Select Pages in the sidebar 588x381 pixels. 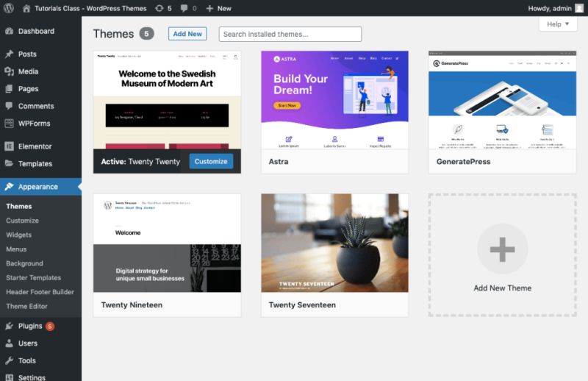coord(40,88)
